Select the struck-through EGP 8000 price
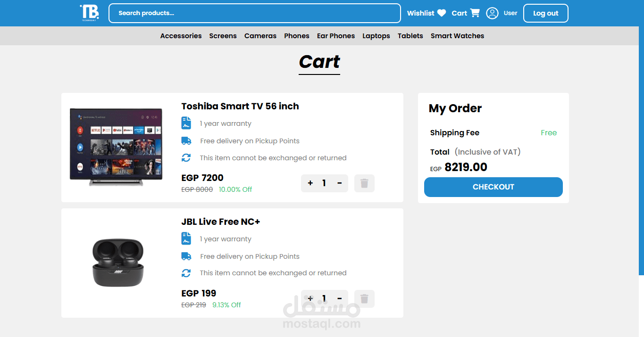The height and width of the screenshot is (337, 644). [x=197, y=189]
